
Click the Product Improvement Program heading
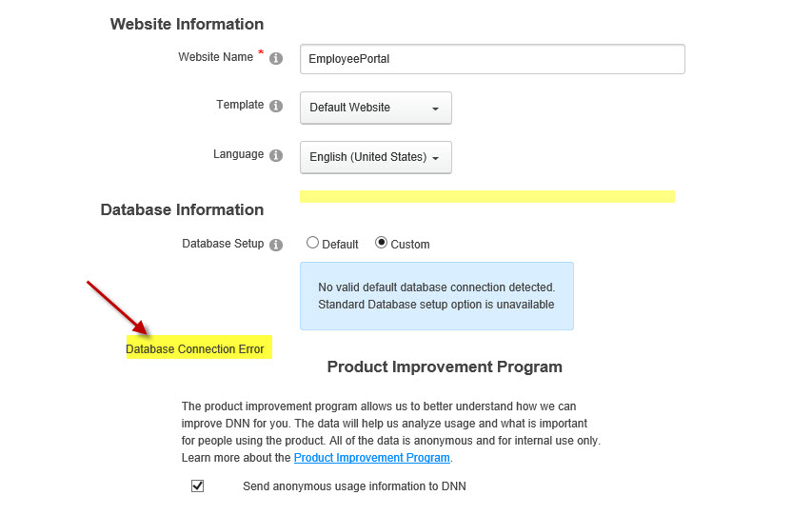coord(445,367)
